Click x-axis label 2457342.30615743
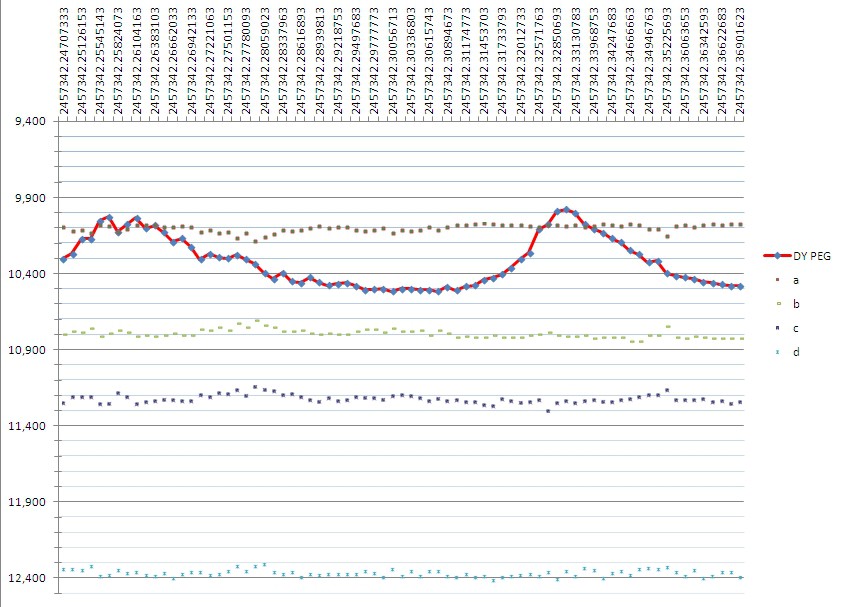The image size is (845, 607). pyautogui.click(x=430, y=61)
